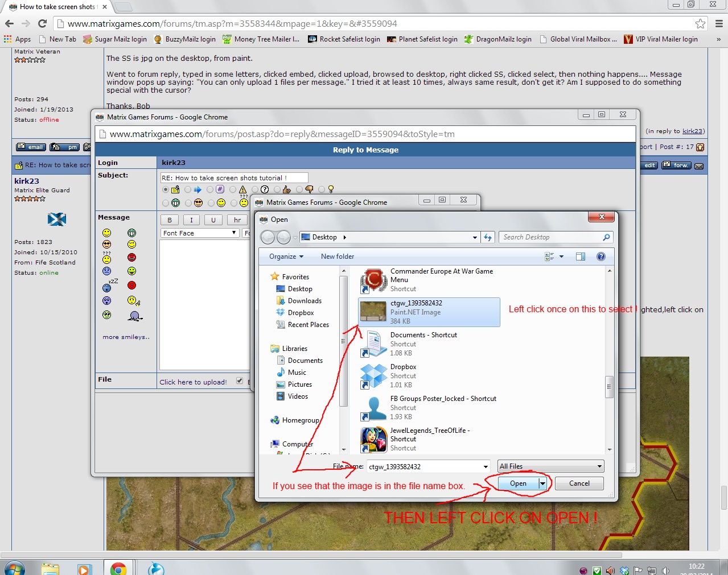This screenshot has height=575, width=728.
Task: Select the FB Groups Poster_locked shortcut
Action: pyautogui.click(x=428, y=408)
